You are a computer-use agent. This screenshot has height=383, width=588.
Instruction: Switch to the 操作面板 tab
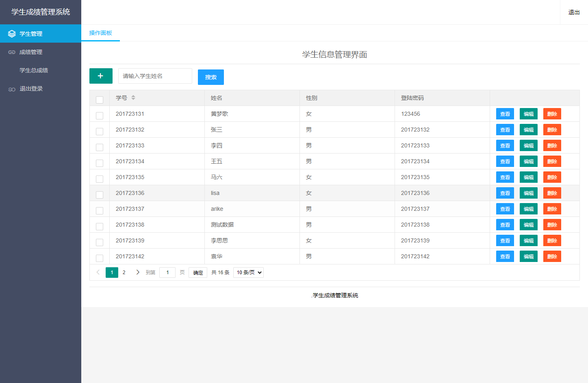coord(100,33)
